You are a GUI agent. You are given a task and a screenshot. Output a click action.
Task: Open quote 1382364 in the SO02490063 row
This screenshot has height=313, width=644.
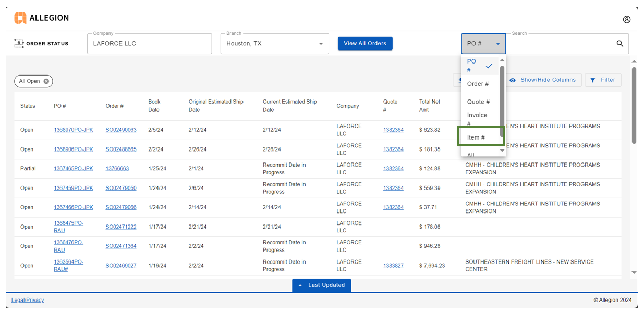[393, 130]
